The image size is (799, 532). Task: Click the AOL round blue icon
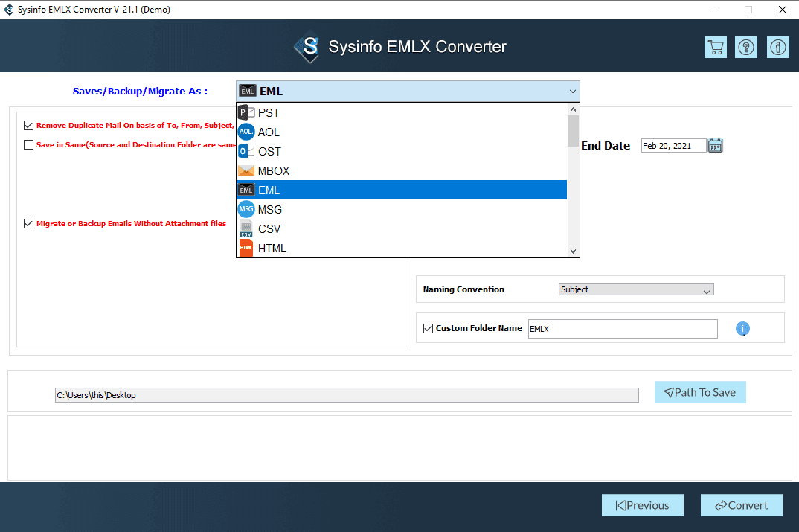247,132
